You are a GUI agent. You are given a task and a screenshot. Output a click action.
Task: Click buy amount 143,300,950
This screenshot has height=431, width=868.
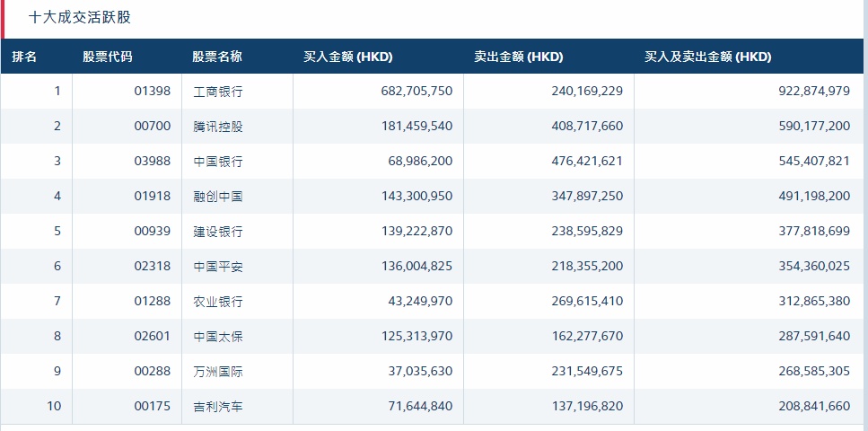(416, 196)
